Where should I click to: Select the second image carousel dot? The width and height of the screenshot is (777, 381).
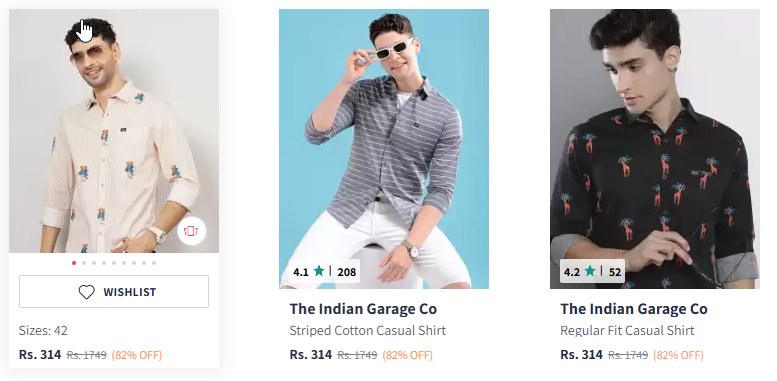pos(84,263)
